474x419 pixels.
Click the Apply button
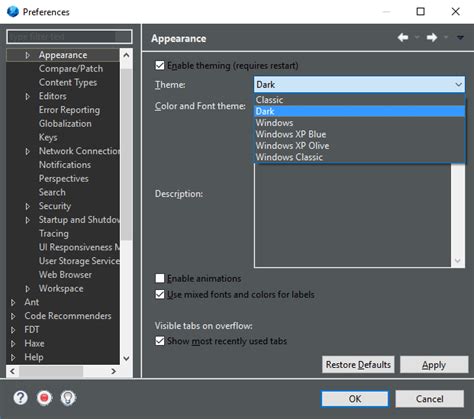pyautogui.click(x=434, y=364)
